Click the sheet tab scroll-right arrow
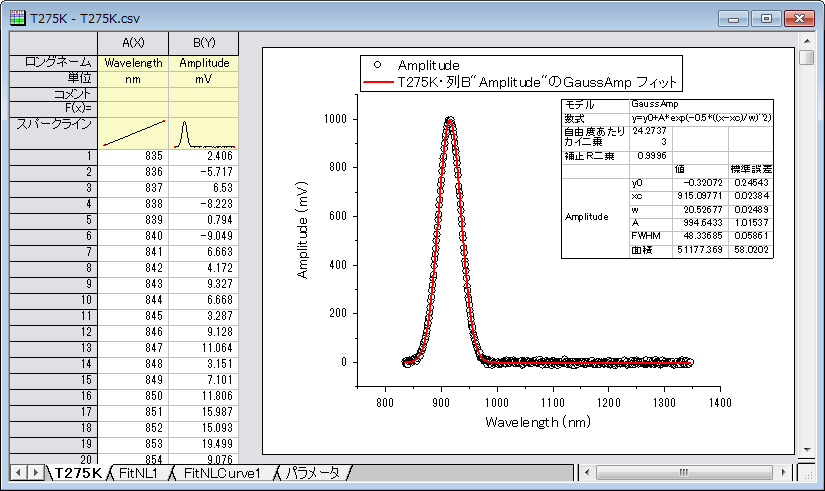Screen dimensions: 825x491 [35, 473]
